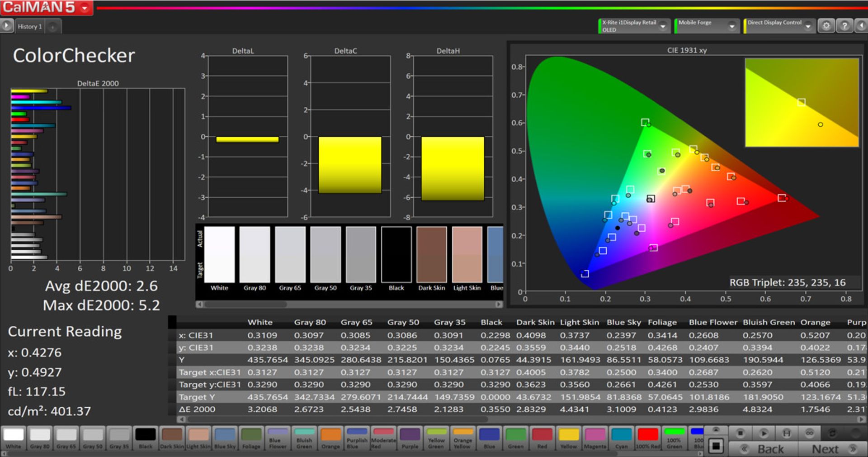
Task: Open the settings gear in top toolbar
Action: coord(826,26)
